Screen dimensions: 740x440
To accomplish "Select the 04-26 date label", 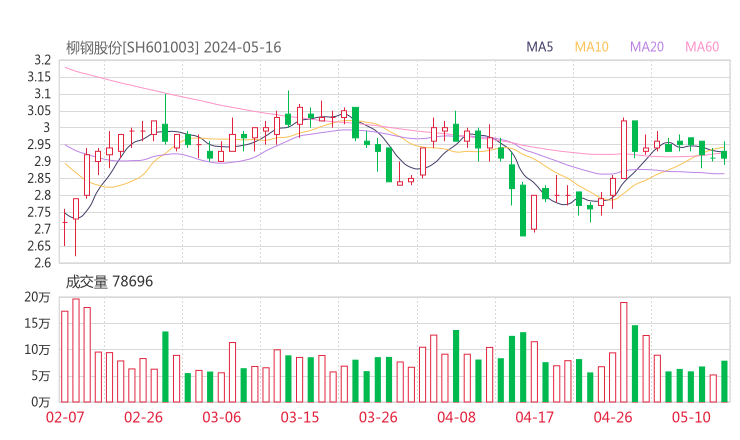I will (613, 417).
